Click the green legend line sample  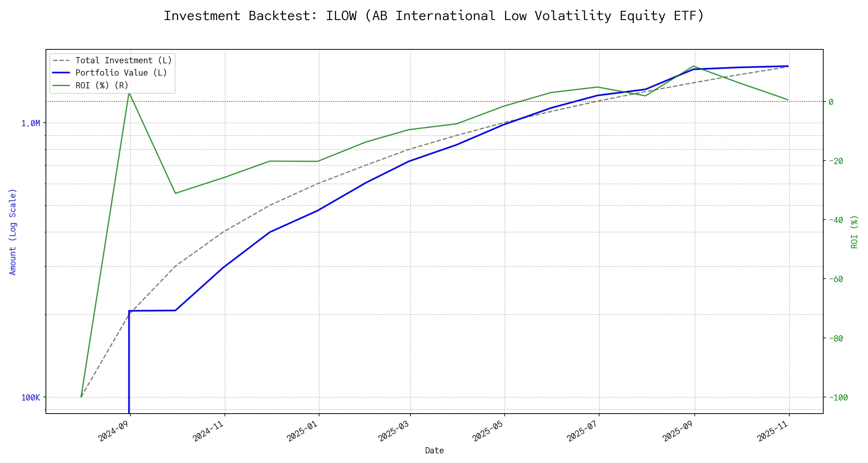point(61,85)
